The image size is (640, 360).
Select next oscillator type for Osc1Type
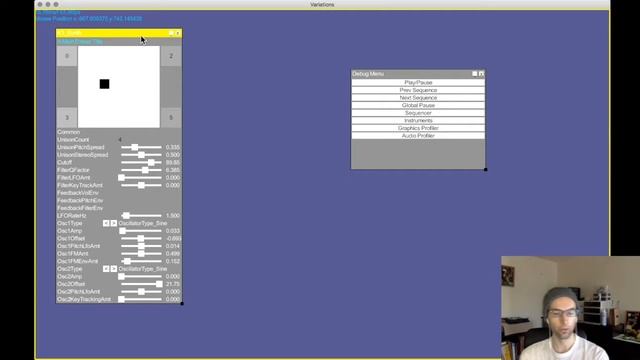click(114, 223)
